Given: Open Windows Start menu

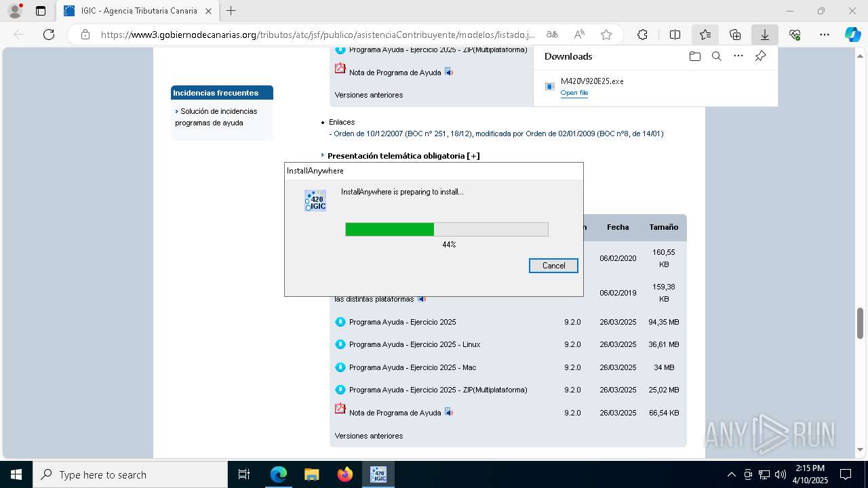Looking at the screenshot, I should (x=16, y=474).
